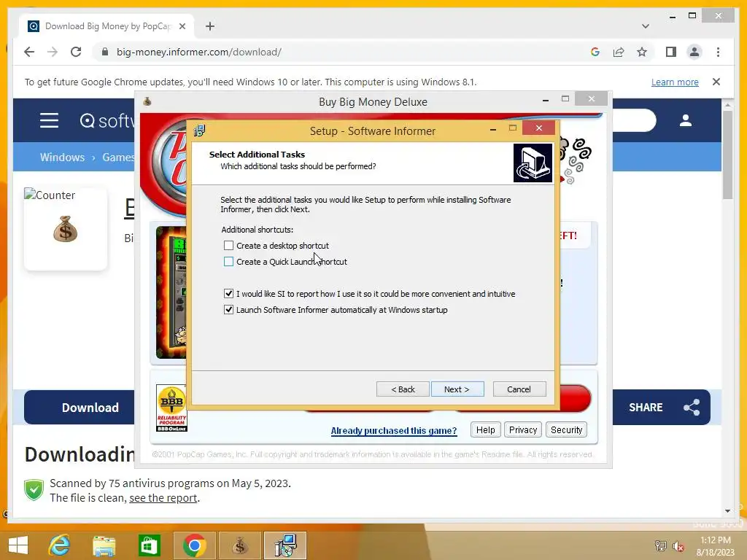Check Create a Quick Launch shortcut option

coord(228,262)
